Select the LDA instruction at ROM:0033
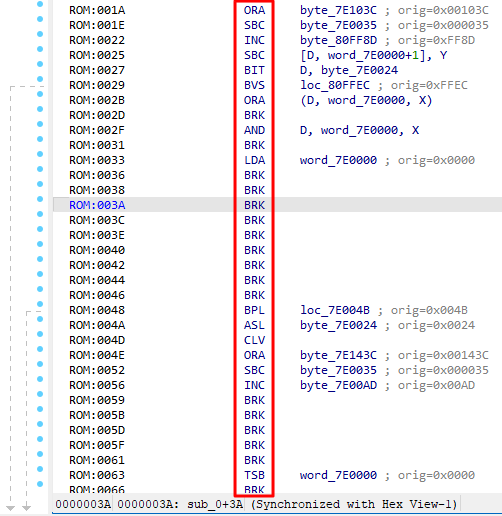 254,160
